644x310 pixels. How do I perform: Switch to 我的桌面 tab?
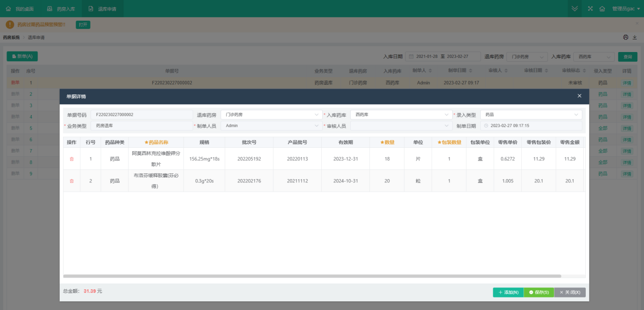click(x=20, y=9)
